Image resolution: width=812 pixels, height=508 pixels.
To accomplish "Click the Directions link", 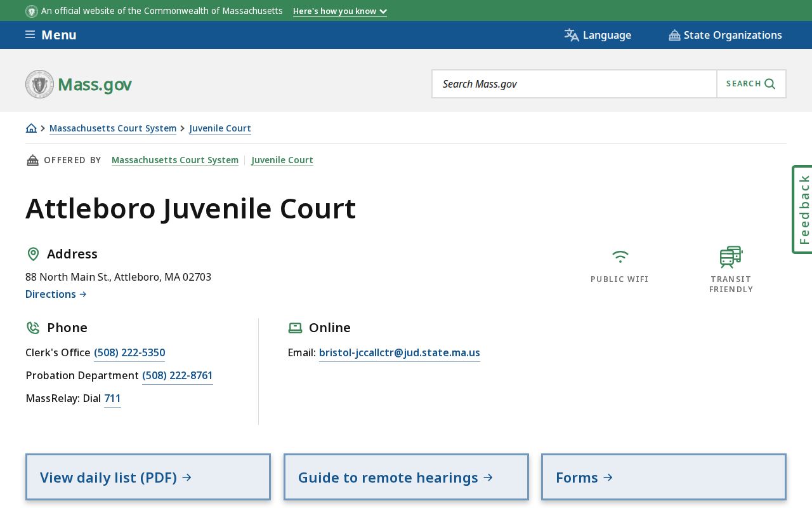I will (56, 294).
